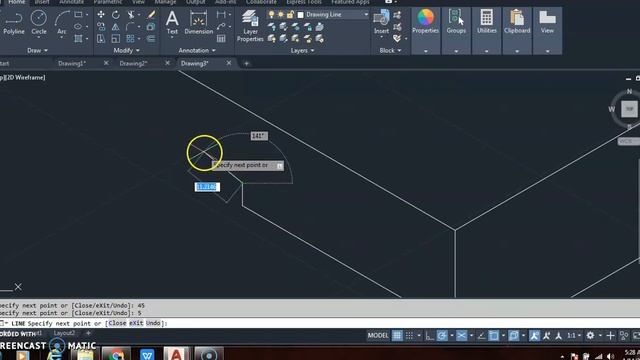
Task: Expand the Draw panel dropdown
Action: (38, 51)
